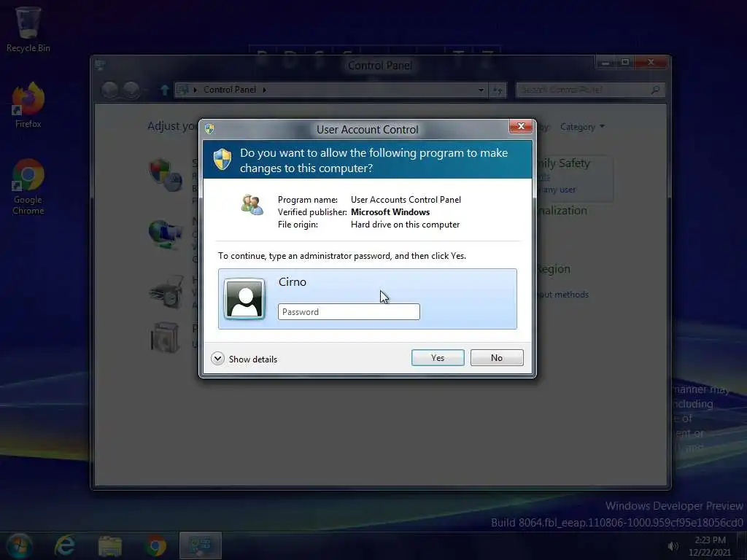Click the User Accounts program icon

(x=252, y=205)
